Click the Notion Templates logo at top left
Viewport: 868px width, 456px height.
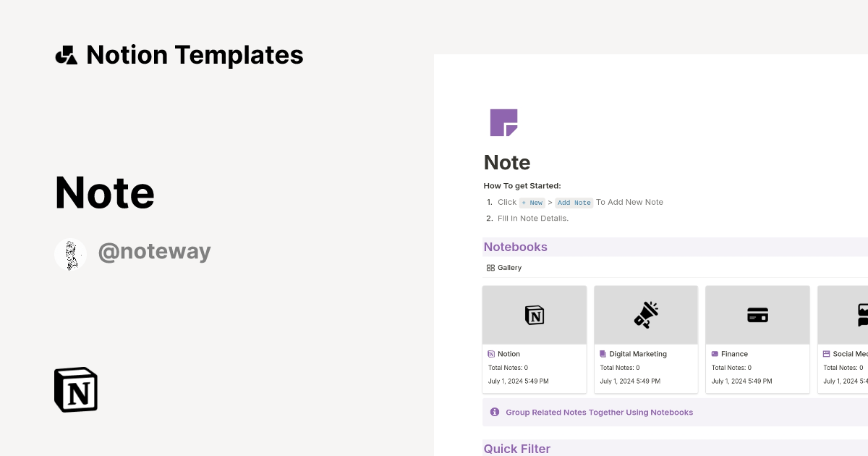66,54
